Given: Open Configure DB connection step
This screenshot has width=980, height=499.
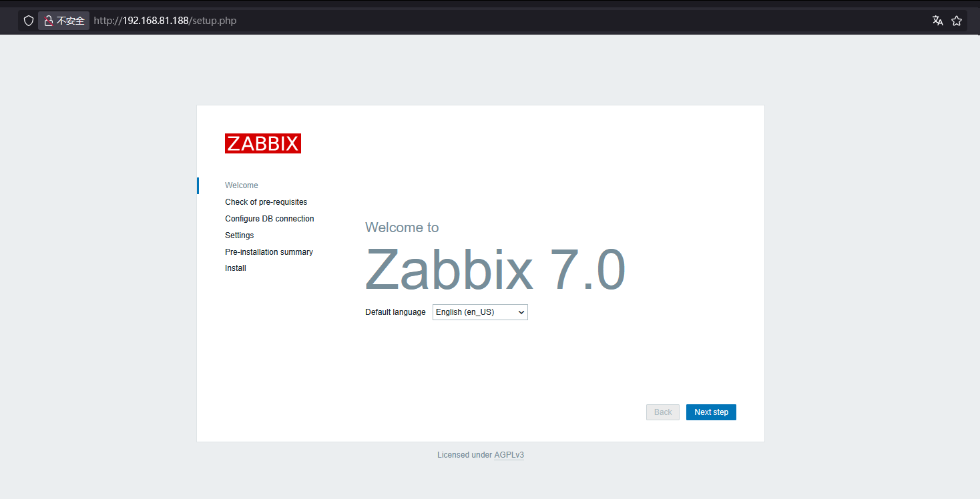Looking at the screenshot, I should pyautogui.click(x=269, y=218).
